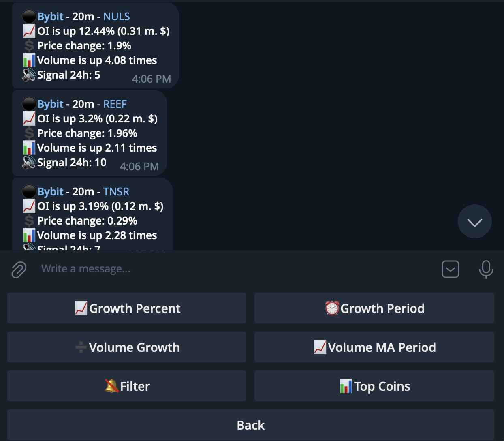
Task: Click the microphone voice message icon
Action: pyautogui.click(x=486, y=269)
